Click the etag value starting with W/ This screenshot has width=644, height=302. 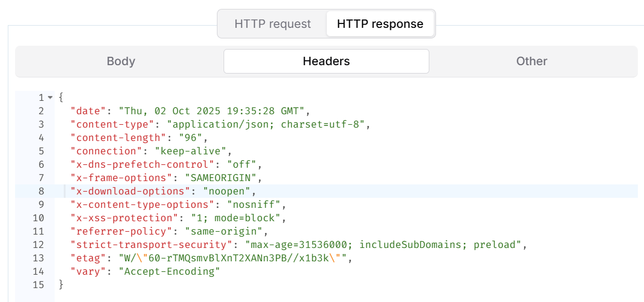[x=233, y=259]
